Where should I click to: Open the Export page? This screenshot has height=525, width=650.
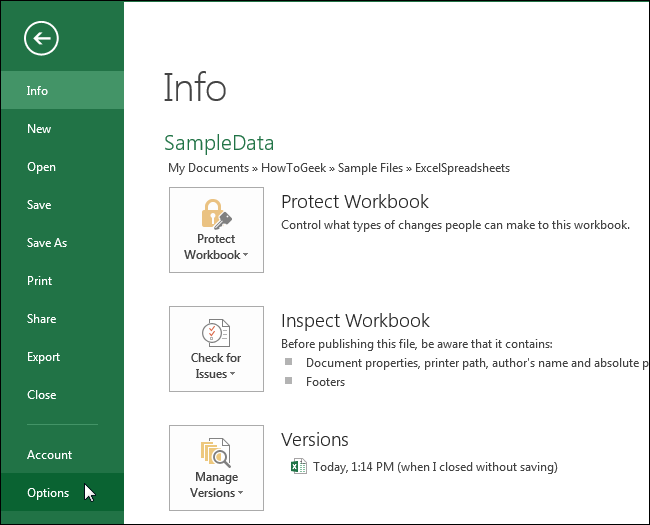(x=43, y=357)
